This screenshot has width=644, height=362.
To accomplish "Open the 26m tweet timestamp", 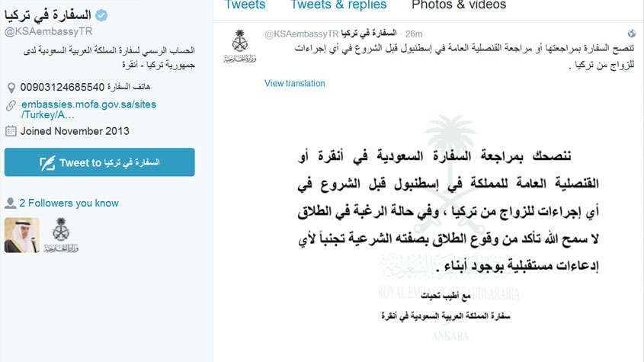I will tap(414, 34).
